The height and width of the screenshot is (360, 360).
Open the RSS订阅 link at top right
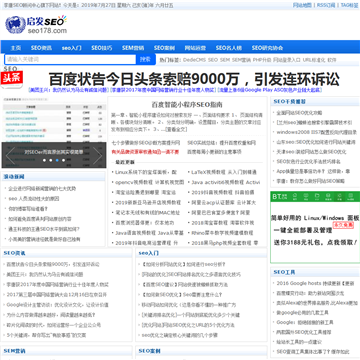(x=326, y=5)
